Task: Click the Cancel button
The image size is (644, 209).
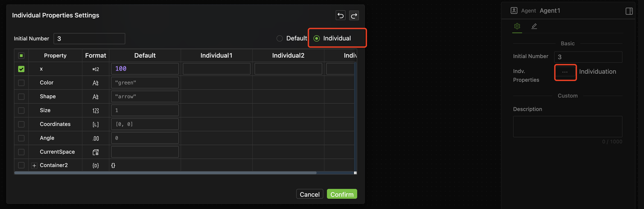Action: [x=309, y=194]
